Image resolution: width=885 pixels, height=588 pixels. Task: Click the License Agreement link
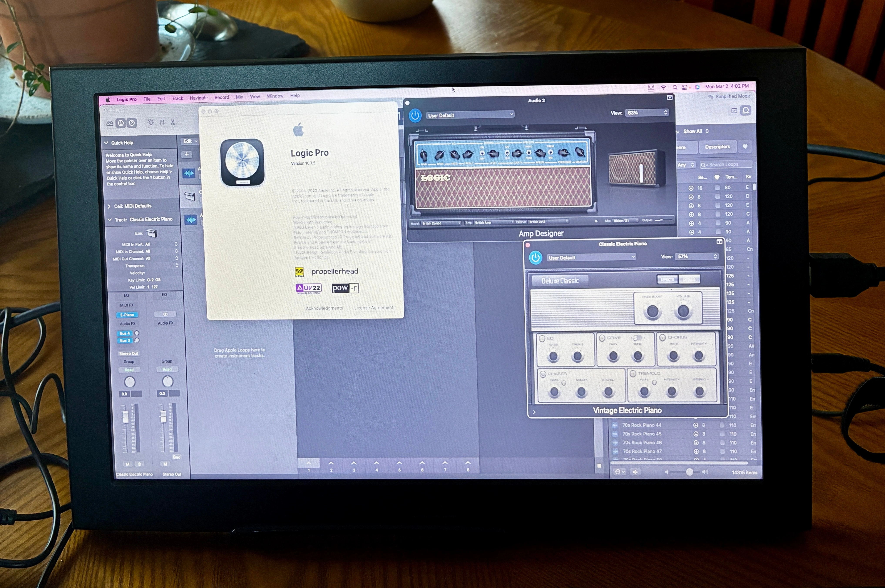373,308
